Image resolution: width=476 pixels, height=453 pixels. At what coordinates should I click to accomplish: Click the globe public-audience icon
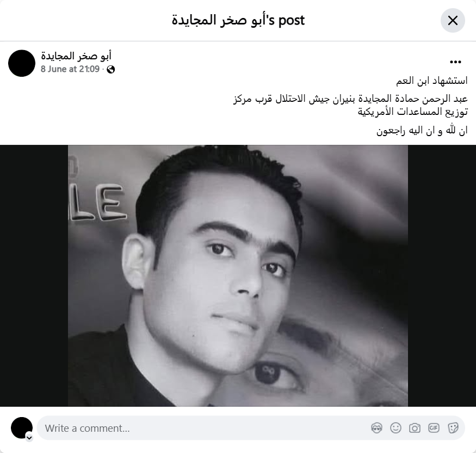[x=111, y=70]
